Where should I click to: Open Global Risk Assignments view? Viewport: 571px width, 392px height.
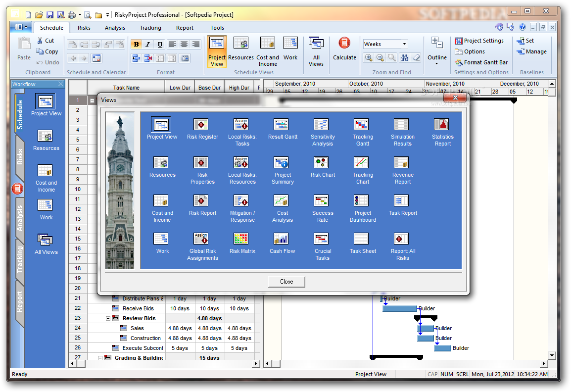[x=202, y=246]
